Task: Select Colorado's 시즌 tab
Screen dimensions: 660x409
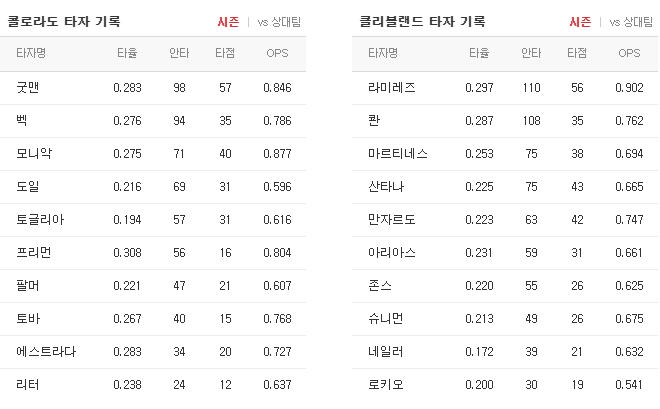Action: [228, 22]
